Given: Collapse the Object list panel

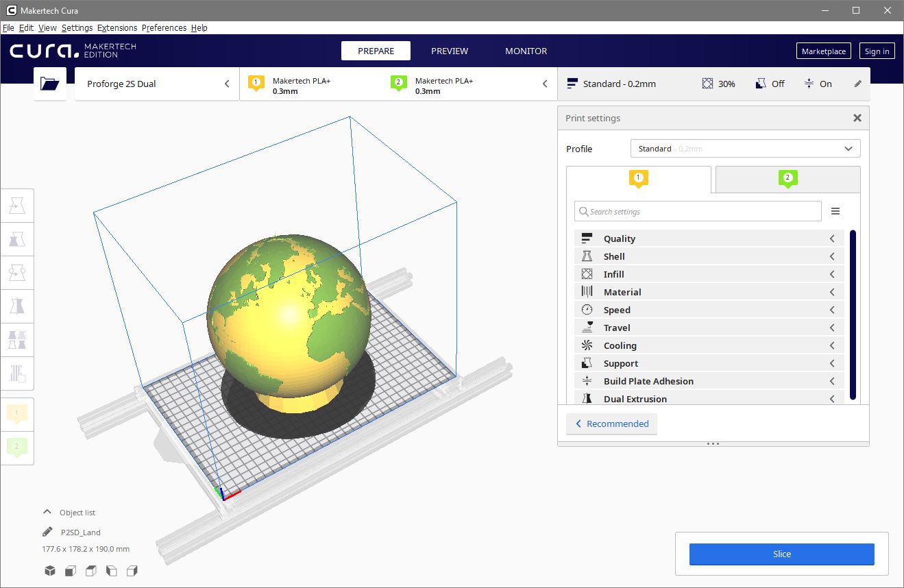Looking at the screenshot, I should pyautogui.click(x=47, y=512).
